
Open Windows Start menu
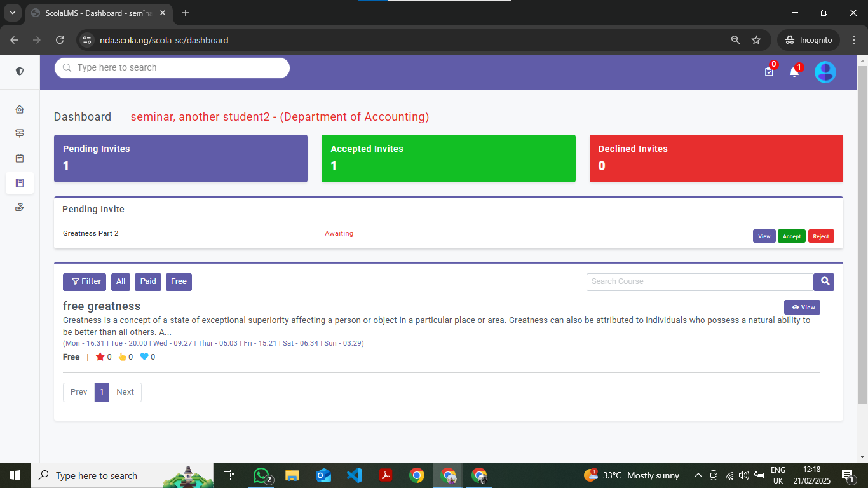click(x=15, y=475)
